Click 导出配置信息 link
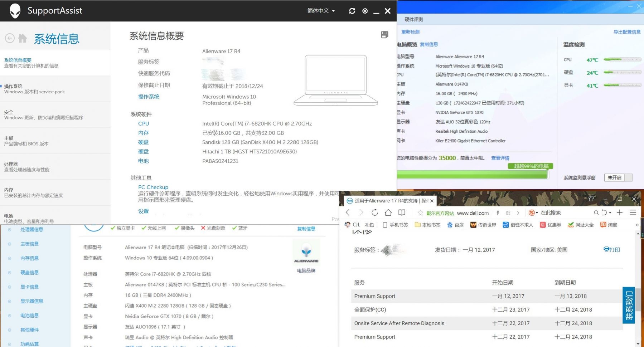This screenshot has width=644, height=347. [627, 32]
